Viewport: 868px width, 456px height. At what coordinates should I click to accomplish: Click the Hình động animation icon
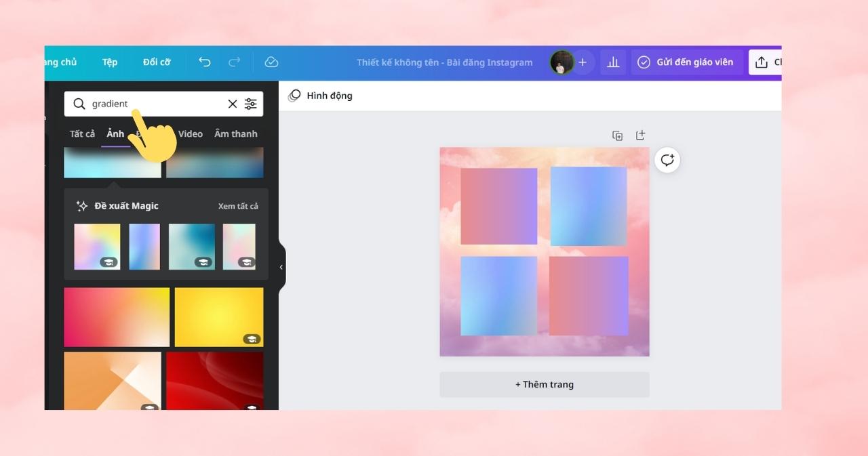(x=294, y=96)
